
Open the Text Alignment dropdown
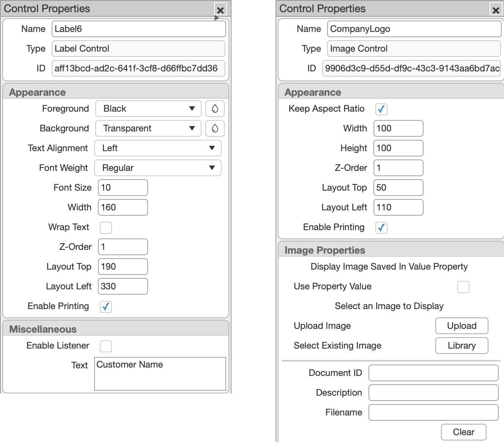(x=158, y=148)
